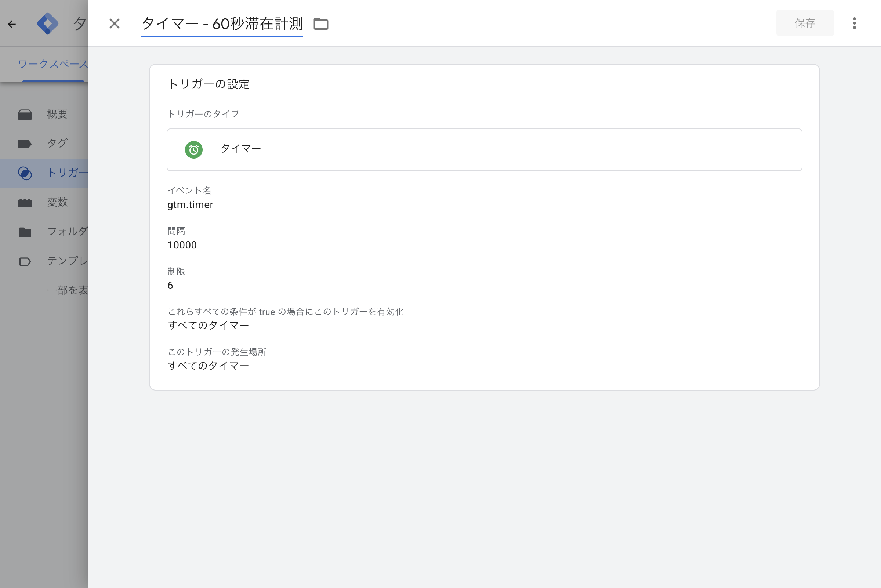Click the タグ tag icon in sidebar
881x588 pixels.
pos(25,144)
